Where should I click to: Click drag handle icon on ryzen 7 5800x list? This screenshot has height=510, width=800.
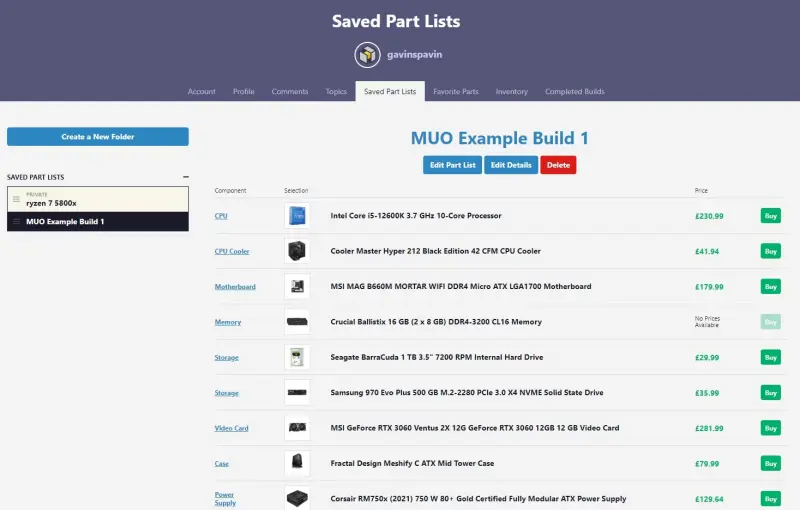point(16,199)
